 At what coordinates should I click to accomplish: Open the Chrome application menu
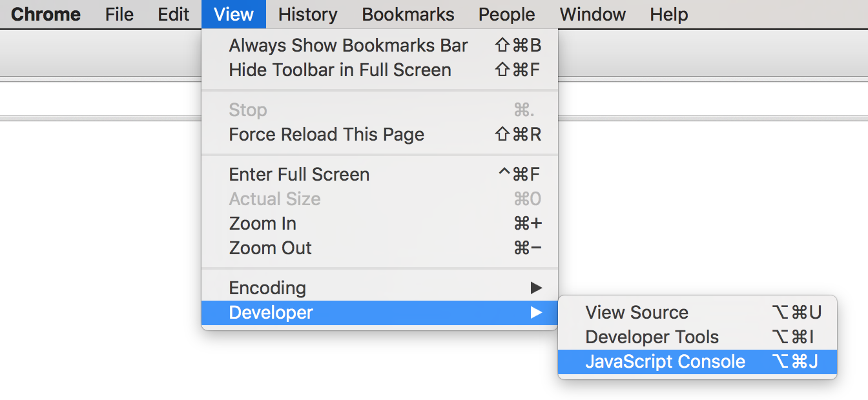(46, 14)
